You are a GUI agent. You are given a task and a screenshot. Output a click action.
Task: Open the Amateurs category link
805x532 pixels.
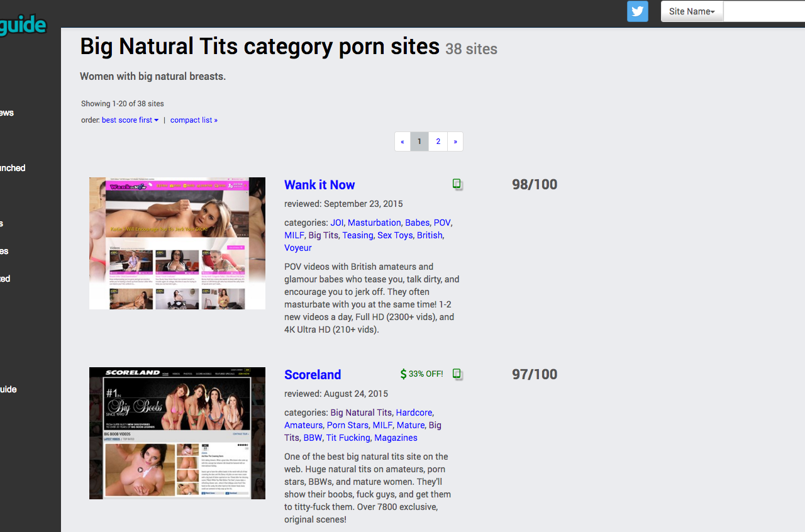click(303, 425)
